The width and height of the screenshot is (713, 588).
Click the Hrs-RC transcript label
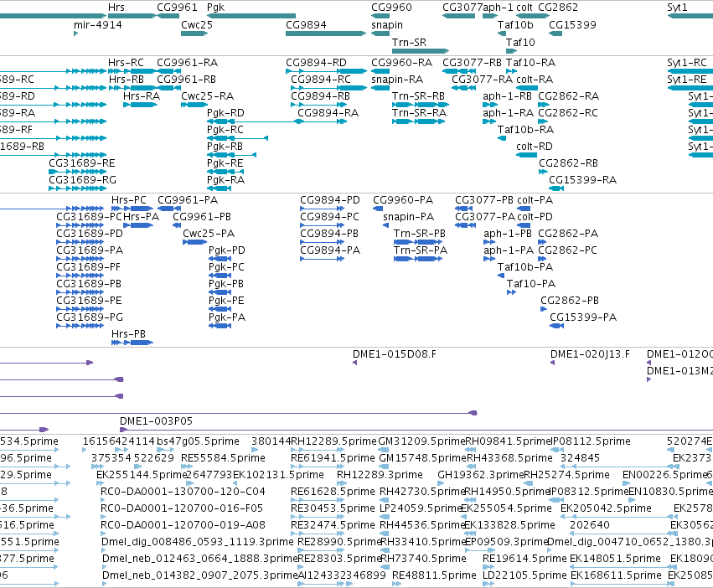[126, 62]
